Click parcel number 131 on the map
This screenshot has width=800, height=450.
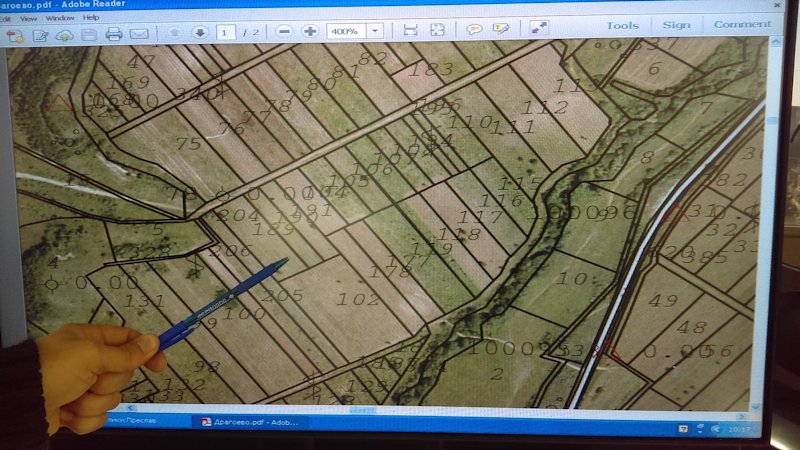[144, 301]
